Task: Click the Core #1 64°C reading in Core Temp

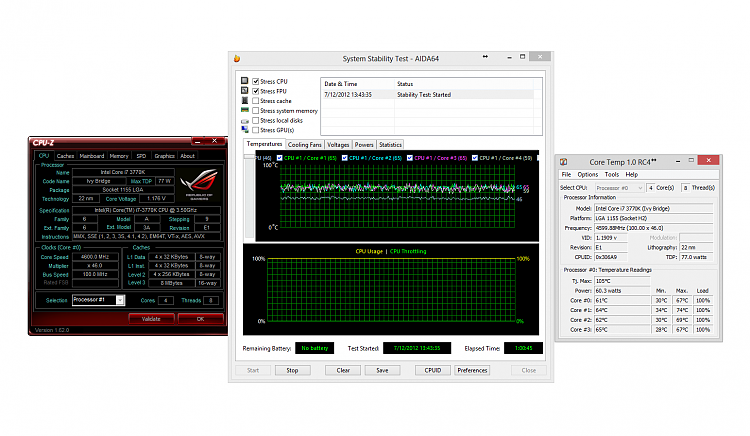Action: 622,310
